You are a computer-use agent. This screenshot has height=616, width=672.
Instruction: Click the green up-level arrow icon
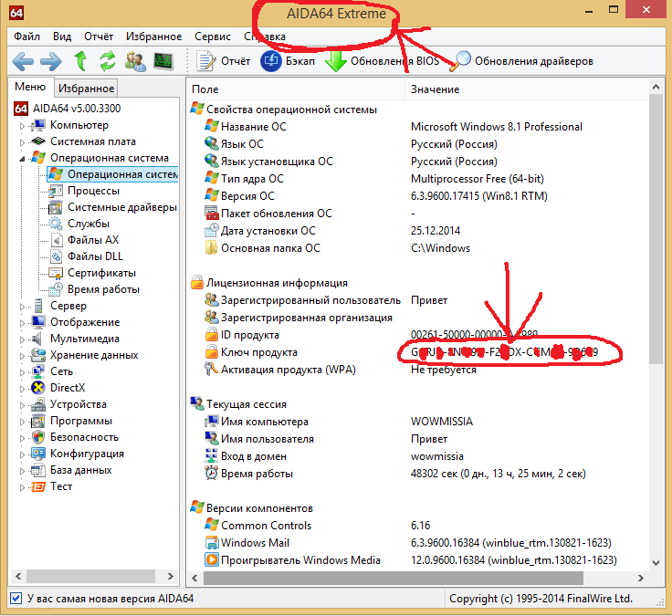[80, 61]
